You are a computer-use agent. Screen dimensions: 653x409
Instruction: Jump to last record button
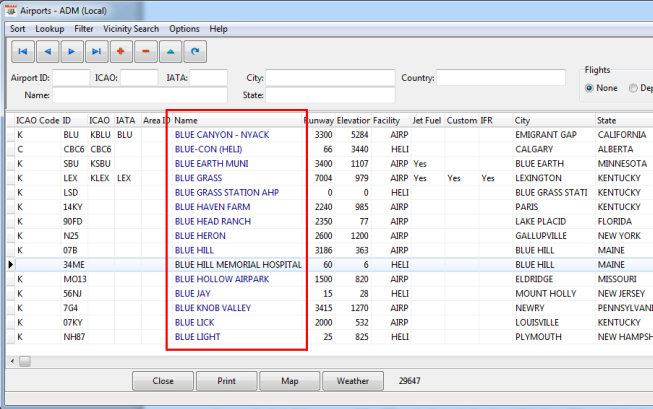[x=97, y=52]
